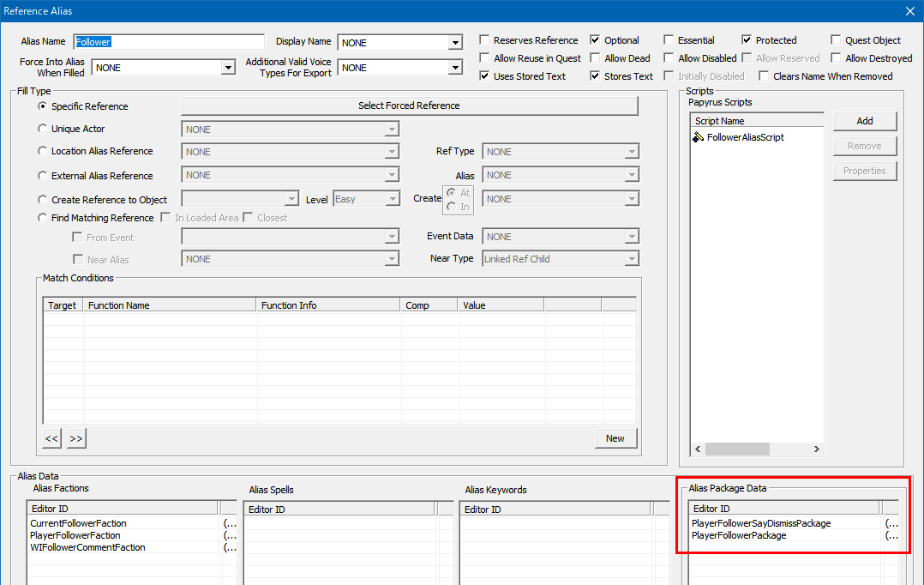Select the Specific Reference fill type
Image resolution: width=924 pixels, height=585 pixels.
tap(43, 106)
